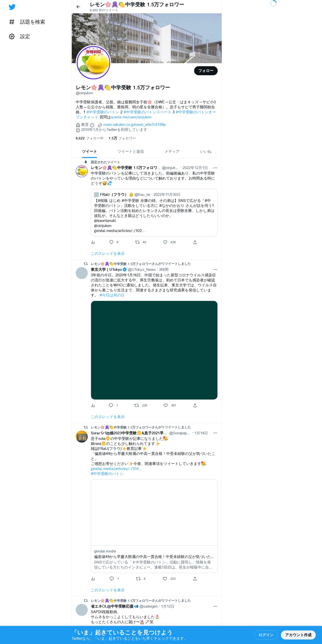This screenshot has height=644, width=322.
Task: Open the lemon profile picture
Action: (93, 62)
